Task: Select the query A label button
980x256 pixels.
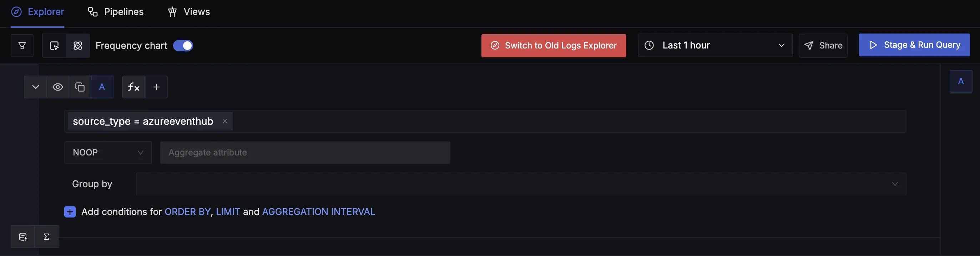Action: [102, 87]
